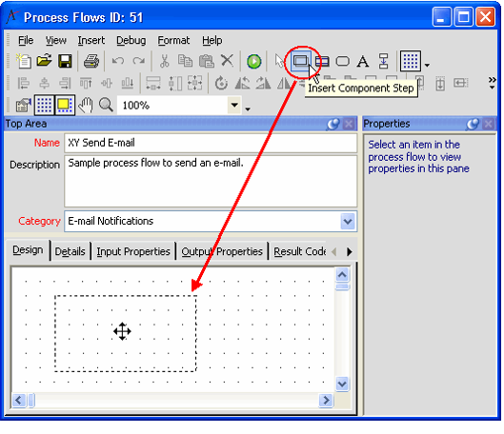This screenshot has height=434, width=504.
Task: Run the flow with green play icon
Action: pos(254,61)
